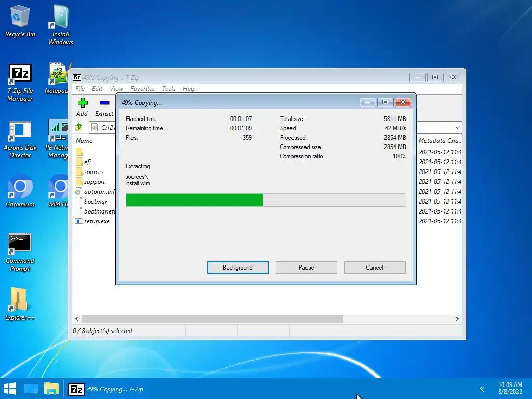The height and width of the screenshot is (399, 532).
Task: Open the View menu in 7-Zip
Action: (116, 88)
